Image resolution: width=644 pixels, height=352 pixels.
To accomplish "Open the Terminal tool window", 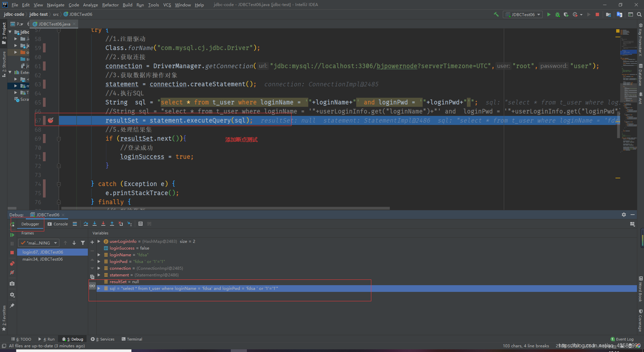I will [132, 339].
